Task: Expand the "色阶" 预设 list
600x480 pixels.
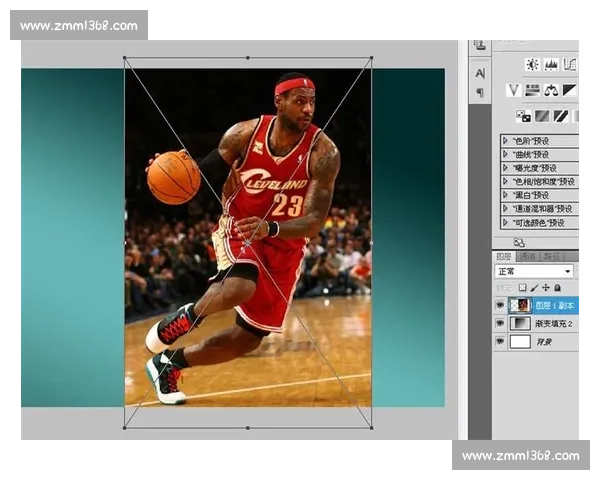Action: [x=505, y=141]
